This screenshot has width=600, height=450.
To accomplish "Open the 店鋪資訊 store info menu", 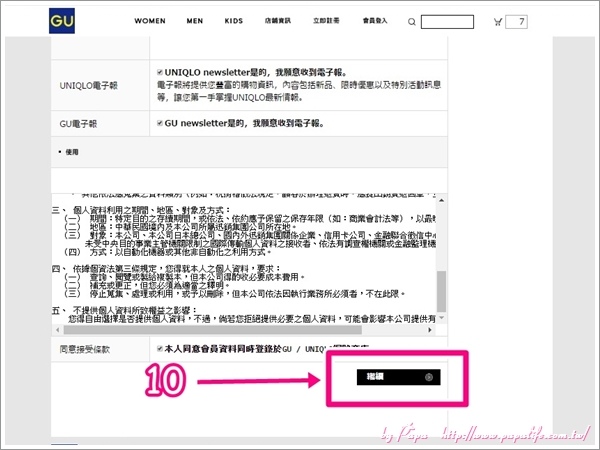I will [278, 21].
